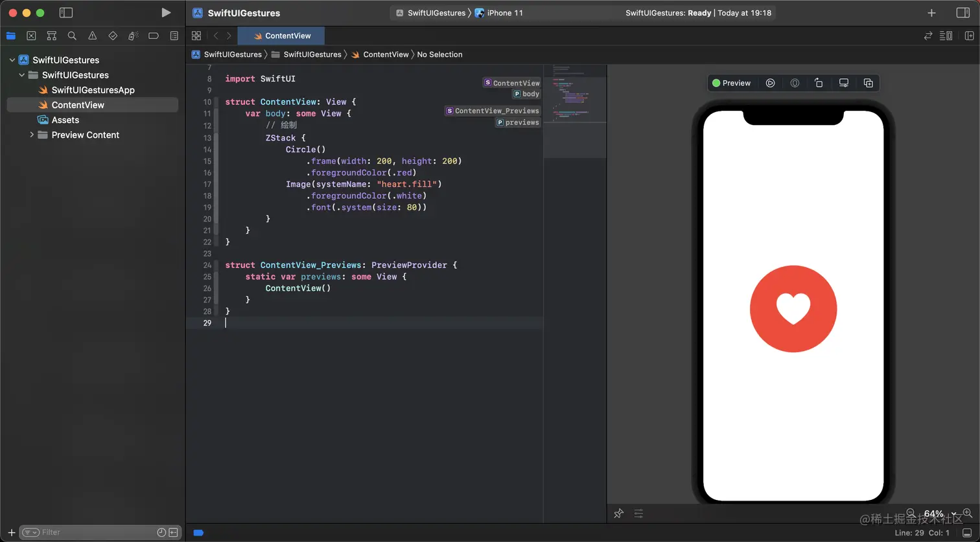Open the related items grid menu
Viewport: 980px width, 542px height.
196,36
